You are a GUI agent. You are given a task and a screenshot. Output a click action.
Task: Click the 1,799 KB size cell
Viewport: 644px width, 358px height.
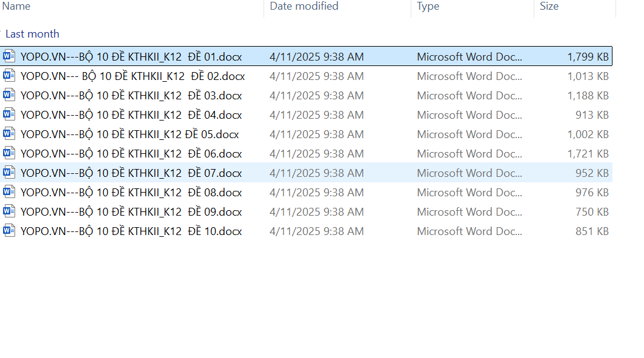coord(588,57)
